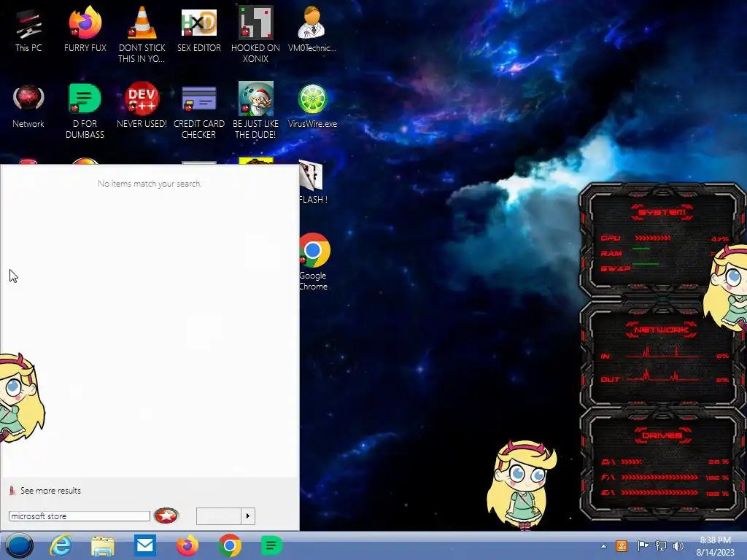747x560 pixels.
Task: Click the No items match your search text
Action: pyautogui.click(x=150, y=184)
